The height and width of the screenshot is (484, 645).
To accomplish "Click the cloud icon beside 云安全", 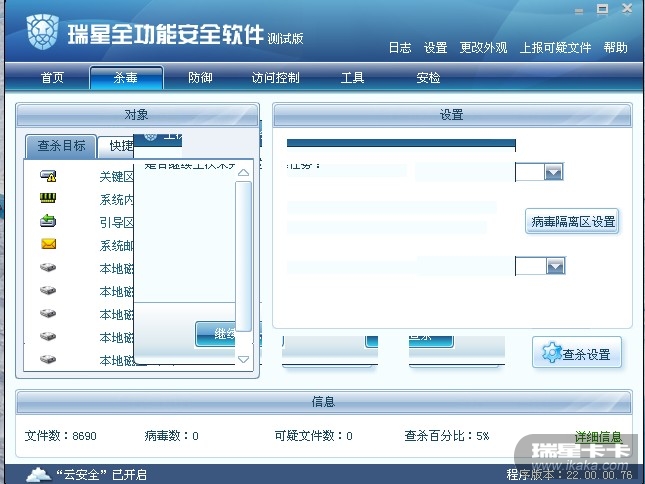I will 39,475.
